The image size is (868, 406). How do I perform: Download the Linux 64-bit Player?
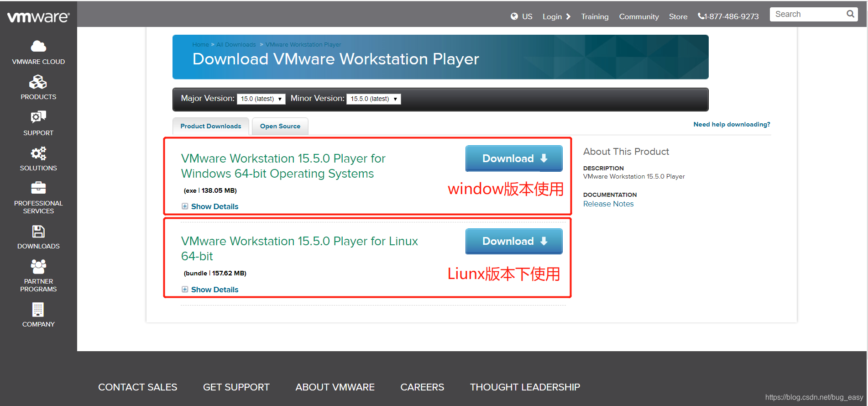pyautogui.click(x=514, y=241)
